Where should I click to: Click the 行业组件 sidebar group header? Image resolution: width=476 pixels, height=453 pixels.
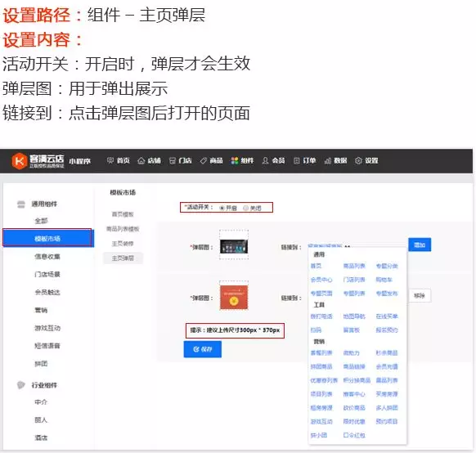(x=38, y=385)
